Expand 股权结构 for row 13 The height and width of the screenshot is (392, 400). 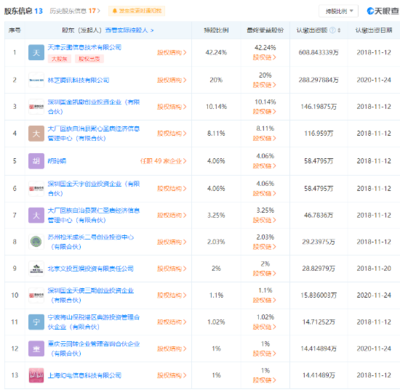pyautogui.click(x=172, y=375)
